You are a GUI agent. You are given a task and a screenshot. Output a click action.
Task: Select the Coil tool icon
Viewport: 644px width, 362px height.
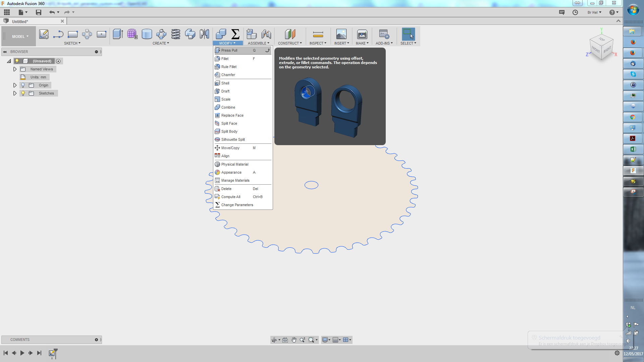tap(175, 34)
